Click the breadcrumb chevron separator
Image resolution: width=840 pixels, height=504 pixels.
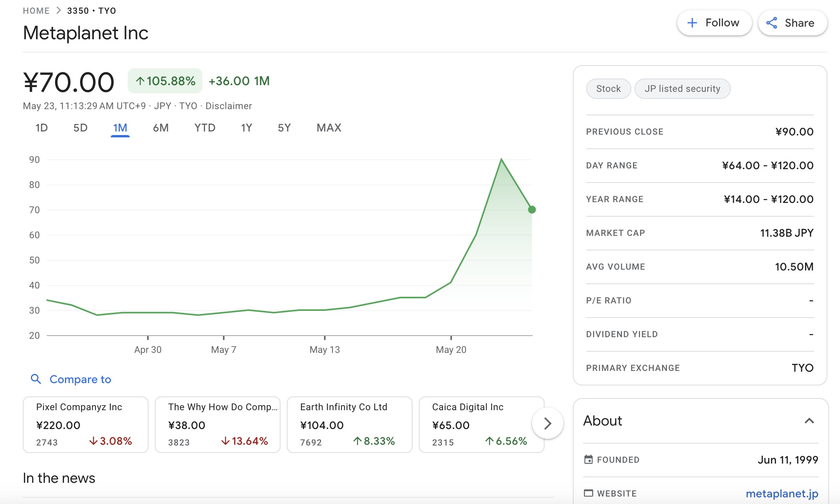[x=59, y=11]
